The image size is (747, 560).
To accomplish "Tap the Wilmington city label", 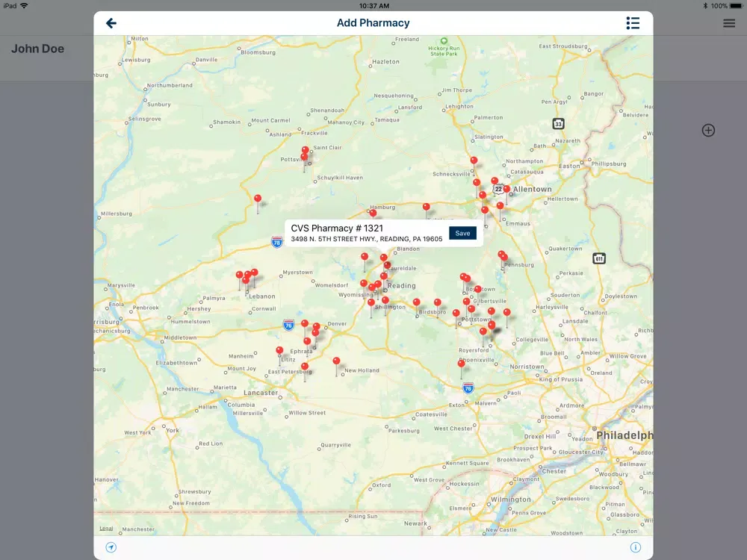I will [511, 500].
